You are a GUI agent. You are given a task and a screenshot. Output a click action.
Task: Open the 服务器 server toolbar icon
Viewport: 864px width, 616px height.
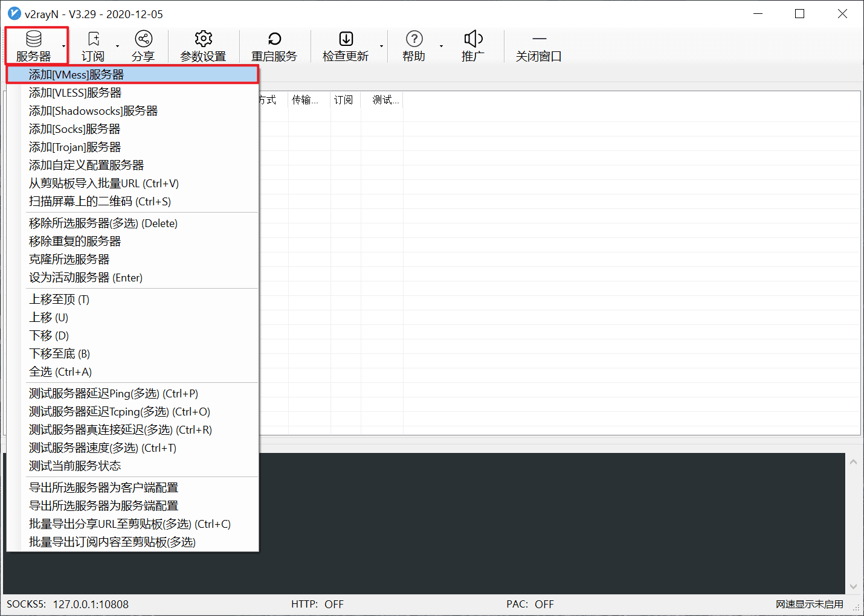[x=34, y=39]
